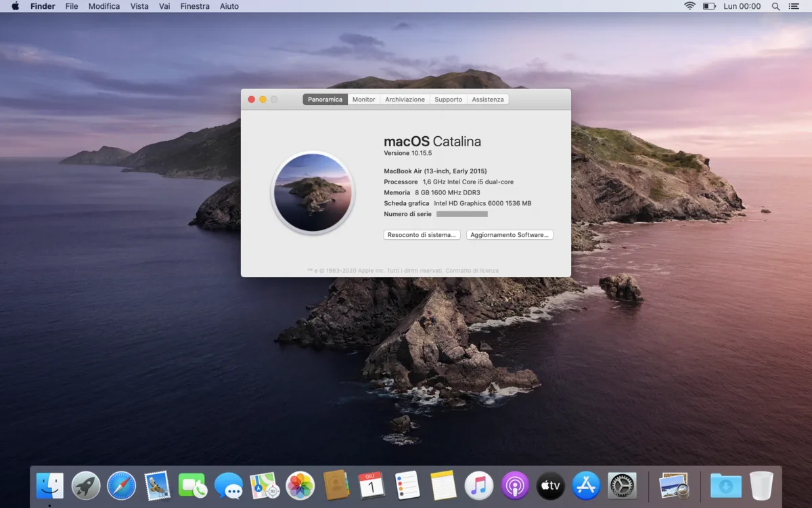Open Messages speech bubble icon
Viewport: 812px width, 508px height.
[x=229, y=486]
